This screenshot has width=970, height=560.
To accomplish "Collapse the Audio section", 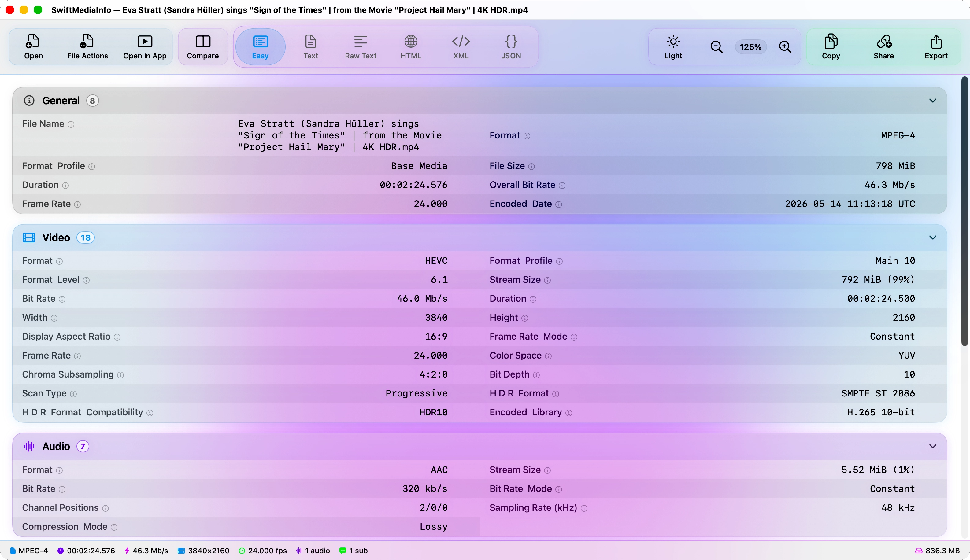I will [933, 447].
